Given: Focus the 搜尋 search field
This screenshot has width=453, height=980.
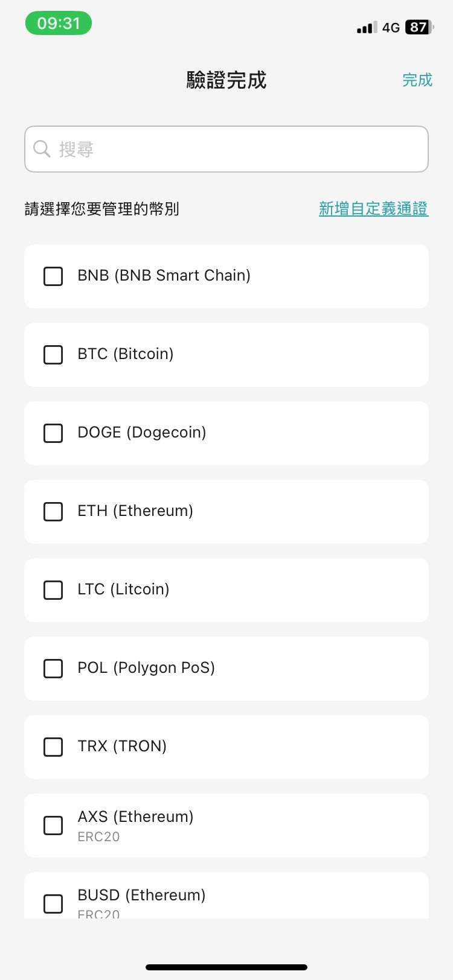Looking at the screenshot, I should tap(242, 149).
